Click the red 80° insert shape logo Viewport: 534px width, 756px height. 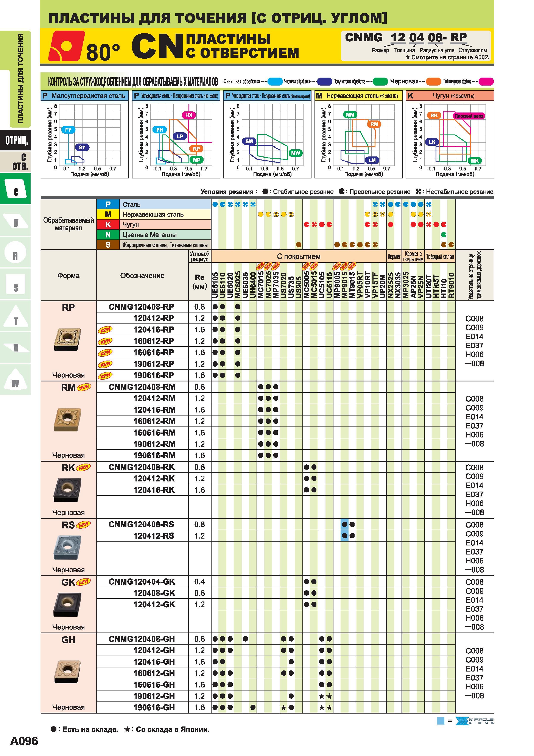(67, 46)
